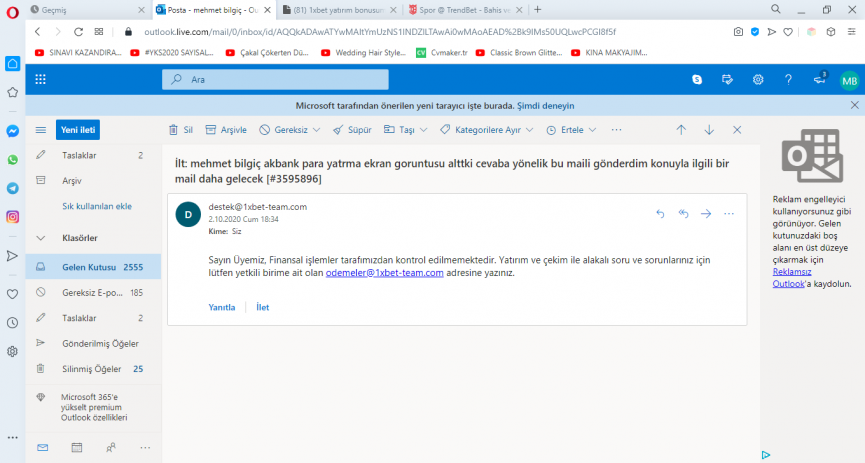Collapse the Klasörler folder section
The height and width of the screenshot is (463, 865).
pyautogui.click(x=40, y=238)
